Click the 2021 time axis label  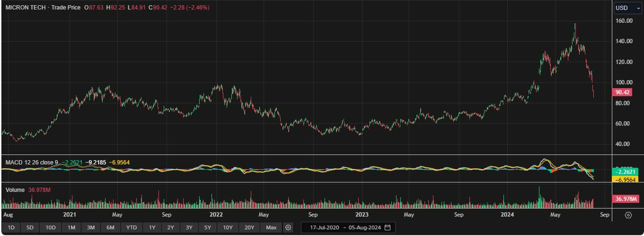pyautogui.click(x=70, y=214)
